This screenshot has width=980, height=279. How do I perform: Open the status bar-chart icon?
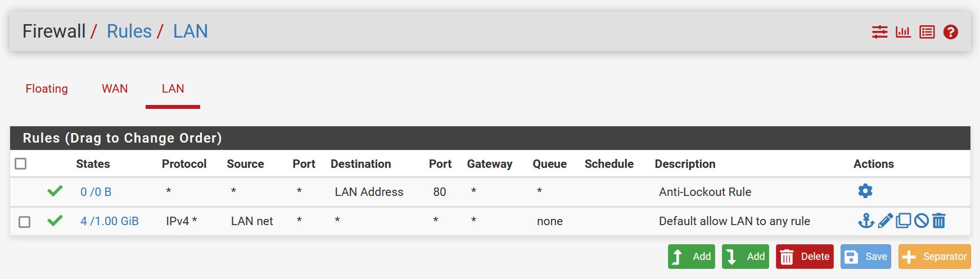(x=903, y=32)
